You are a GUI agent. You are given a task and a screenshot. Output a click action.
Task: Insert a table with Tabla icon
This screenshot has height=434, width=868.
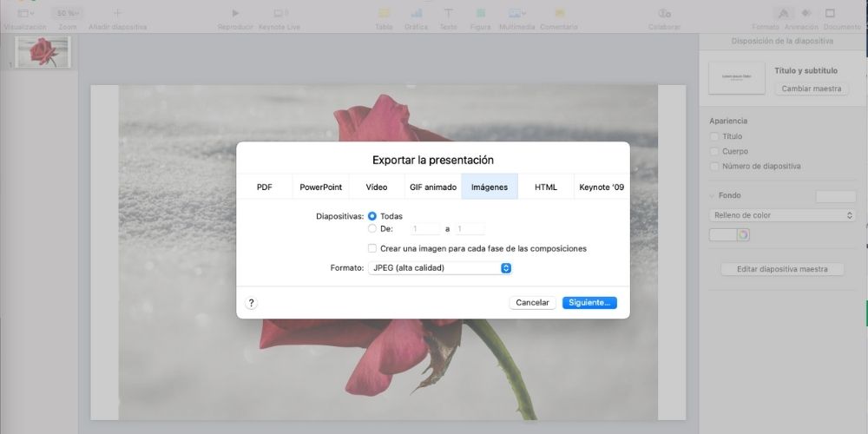(x=384, y=13)
